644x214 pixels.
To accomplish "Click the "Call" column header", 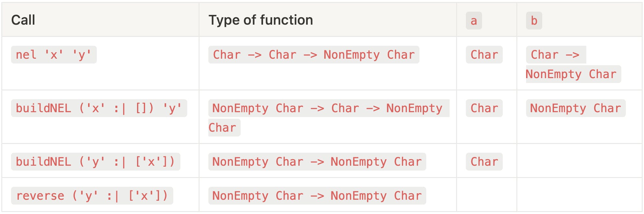I will [x=23, y=20].
